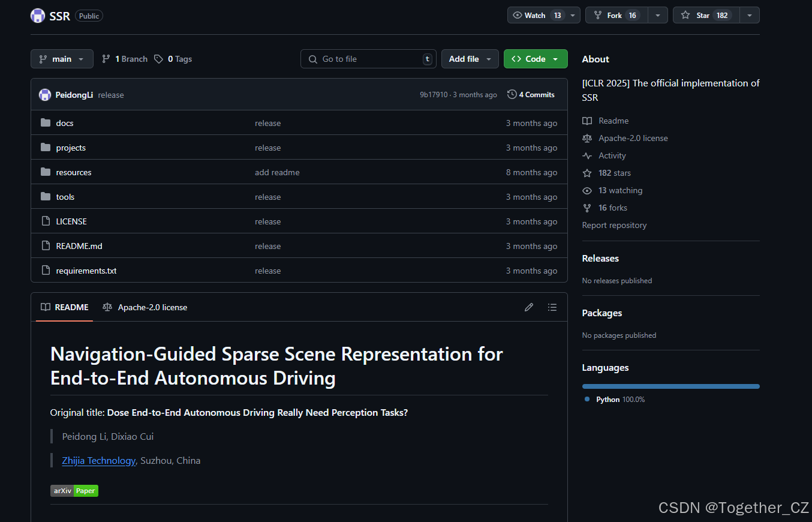Click the fork icon beside 16 forks
Screen dimensions: 812x522
pyautogui.click(x=587, y=208)
